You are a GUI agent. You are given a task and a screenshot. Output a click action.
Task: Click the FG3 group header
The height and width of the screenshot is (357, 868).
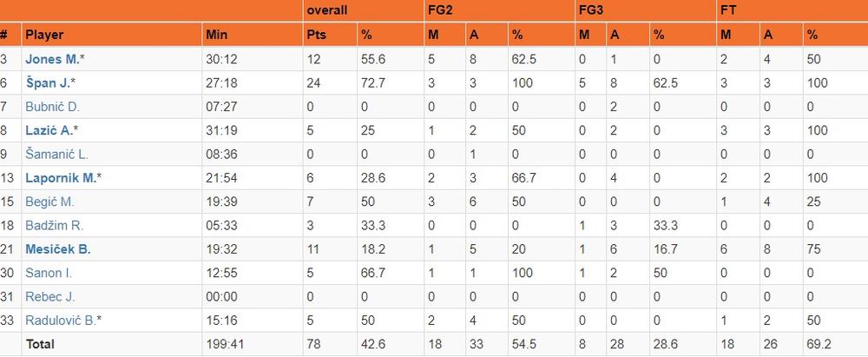click(591, 11)
